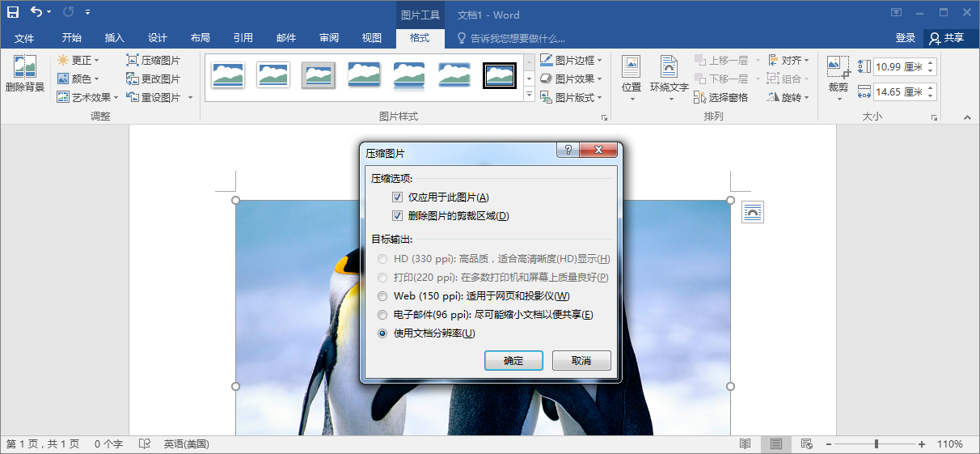Click the Remove Background (删除背景) icon
Image resolution: width=980 pixels, height=454 pixels.
[24, 68]
